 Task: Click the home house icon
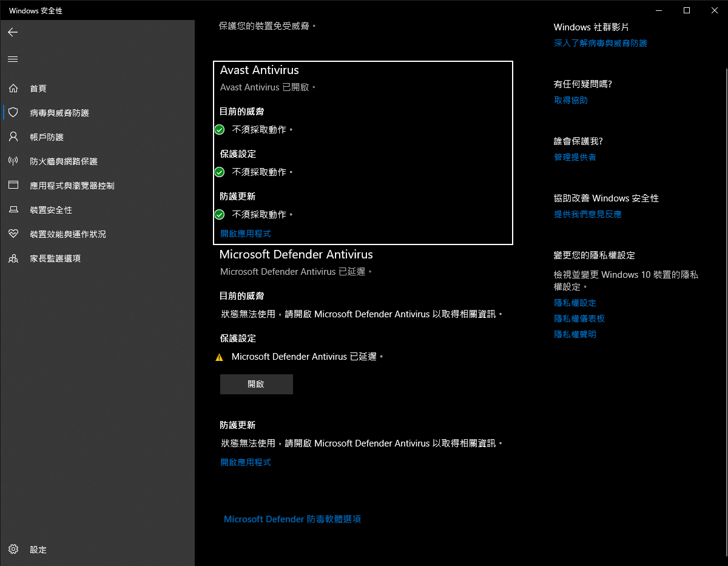(x=13, y=89)
